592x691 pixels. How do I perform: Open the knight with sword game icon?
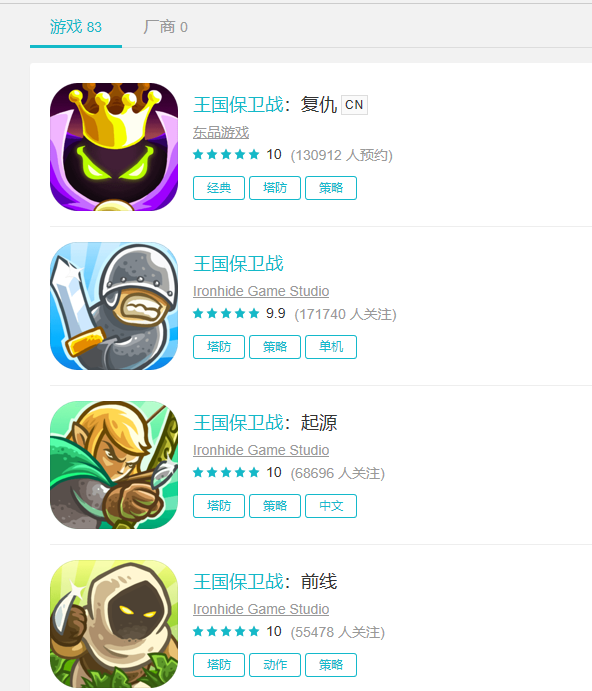114,306
